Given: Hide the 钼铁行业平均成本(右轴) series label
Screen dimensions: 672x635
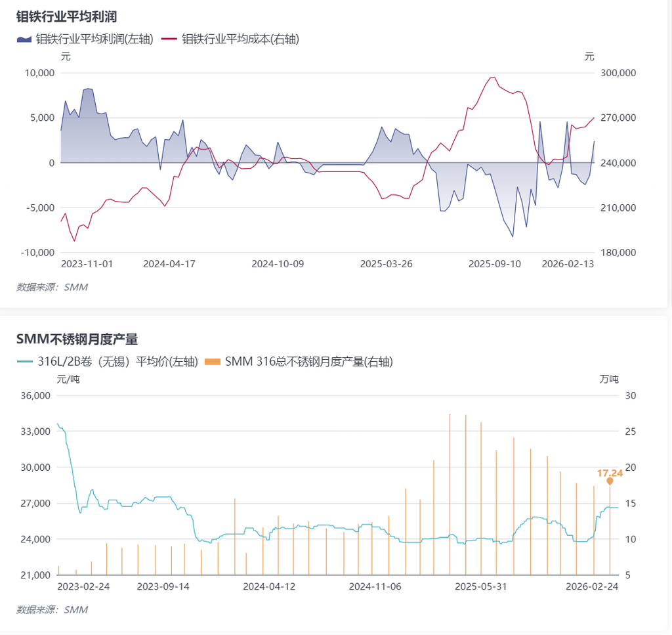Looking at the screenshot, I should (x=240, y=39).
